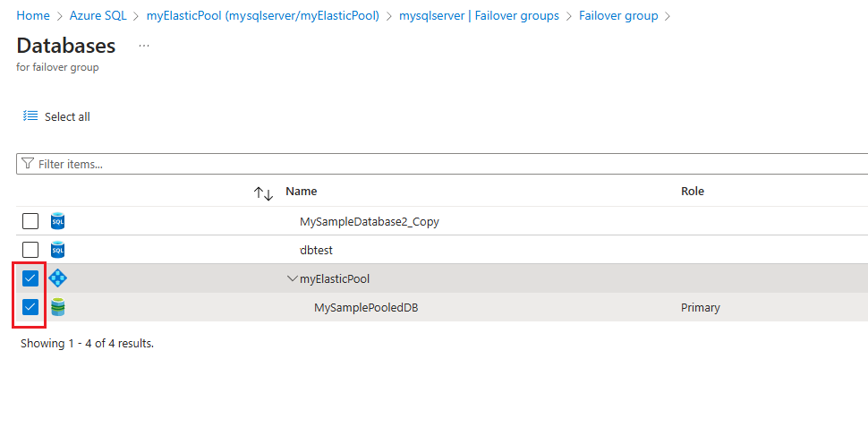Collapse the myElasticPool group chevron
868x436 pixels.
click(x=293, y=278)
